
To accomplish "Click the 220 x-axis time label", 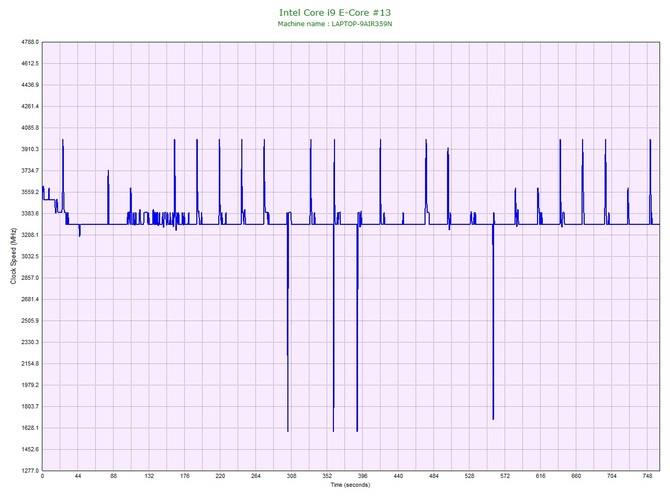I will (x=220, y=476).
